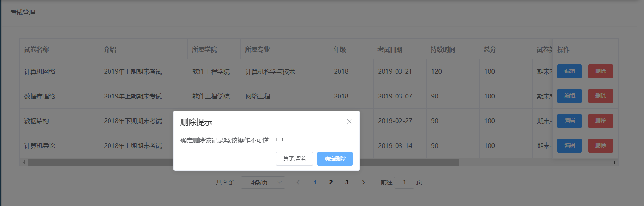
Task: Select page 3 in pagination
Action: click(347, 182)
